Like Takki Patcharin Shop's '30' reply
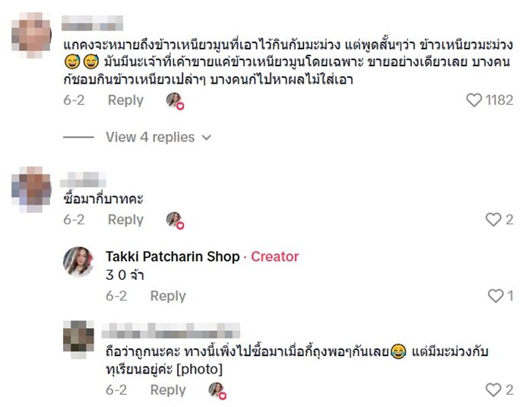Screen dimensions: 532x407 [496, 296]
